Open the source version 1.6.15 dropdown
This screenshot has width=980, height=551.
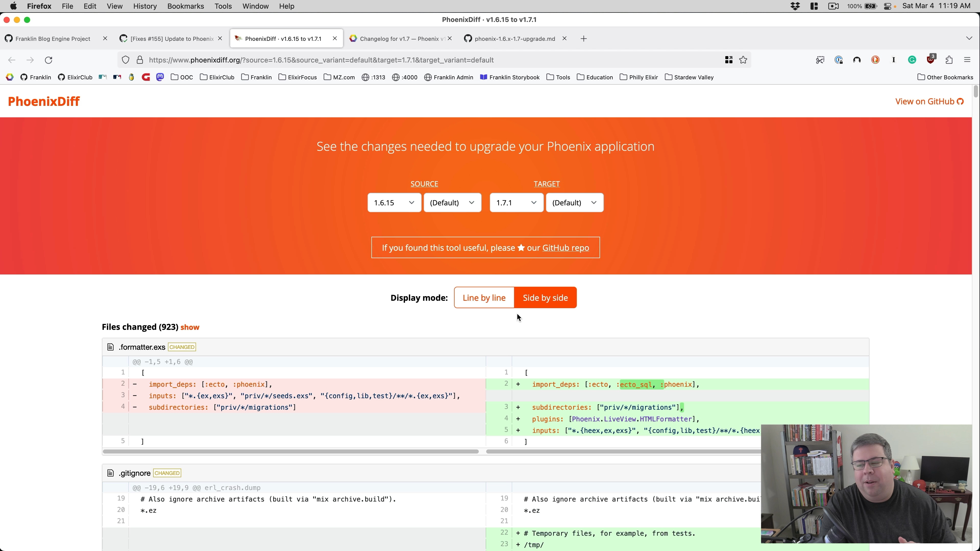[394, 203]
